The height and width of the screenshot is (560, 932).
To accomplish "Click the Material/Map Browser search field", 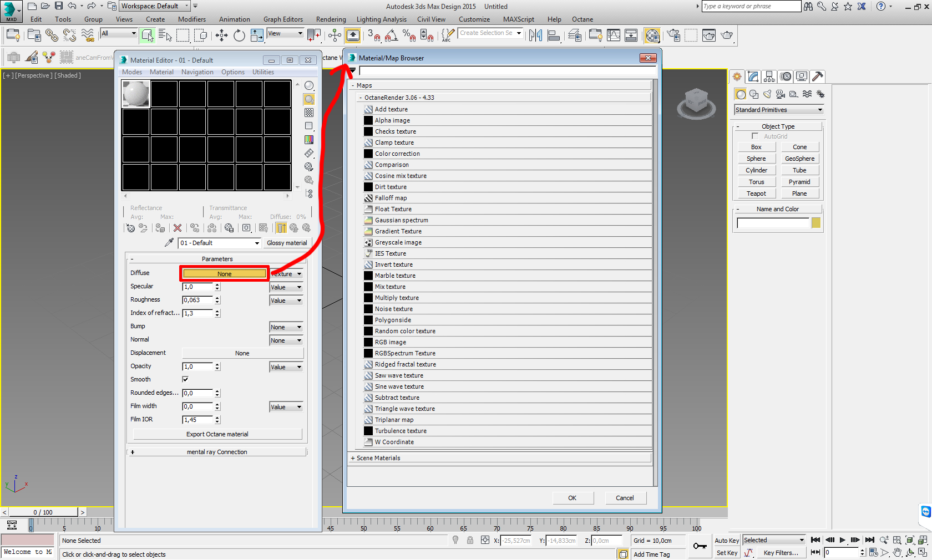I will [507, 70].
